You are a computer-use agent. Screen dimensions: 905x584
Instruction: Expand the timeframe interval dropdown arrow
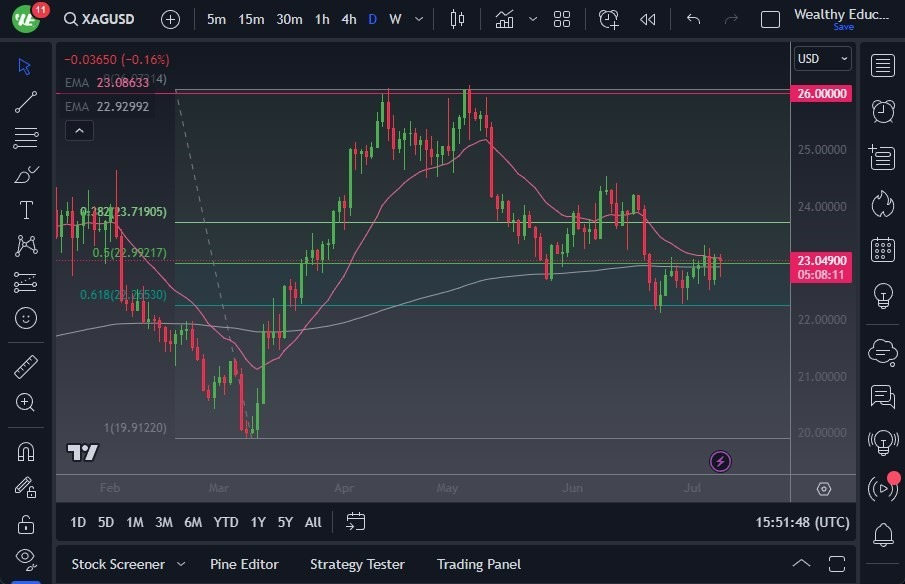(x=418, y=19)
